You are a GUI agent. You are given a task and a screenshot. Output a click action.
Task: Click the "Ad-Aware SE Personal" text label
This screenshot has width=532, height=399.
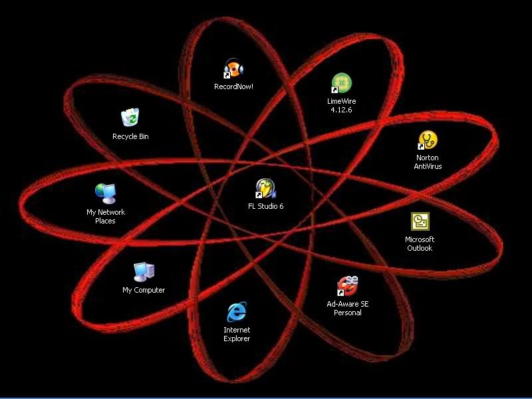347,308
